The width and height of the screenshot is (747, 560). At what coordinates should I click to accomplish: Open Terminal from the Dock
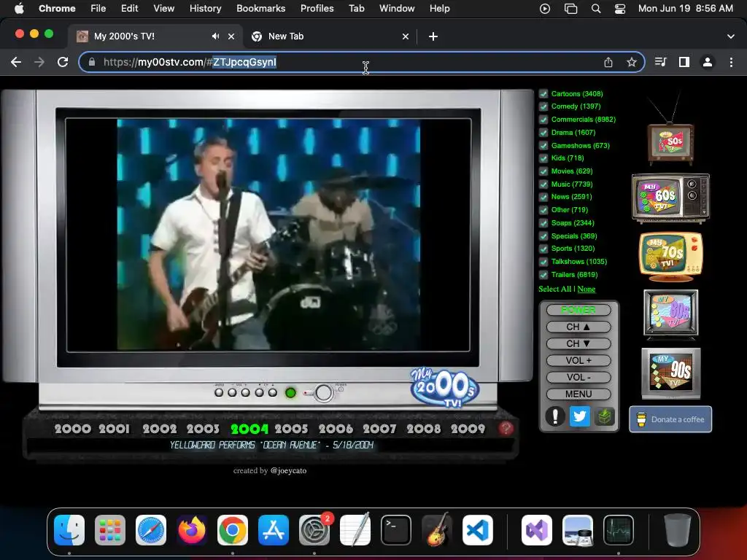(x=396, y=530)
